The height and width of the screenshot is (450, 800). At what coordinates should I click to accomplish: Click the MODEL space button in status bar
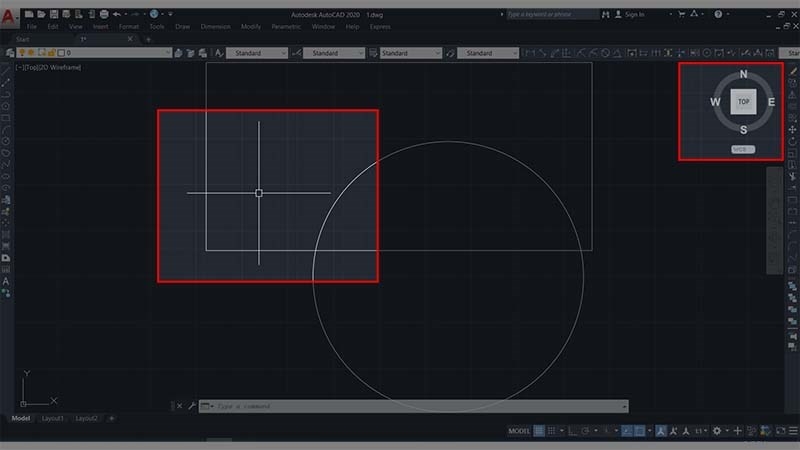click(519, 431)
